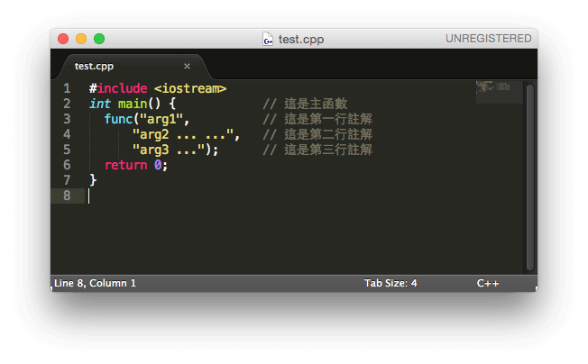Click line number 1 in the gutter
The width and height of the screenshot is (588, 364).
[x=67, y=88]
